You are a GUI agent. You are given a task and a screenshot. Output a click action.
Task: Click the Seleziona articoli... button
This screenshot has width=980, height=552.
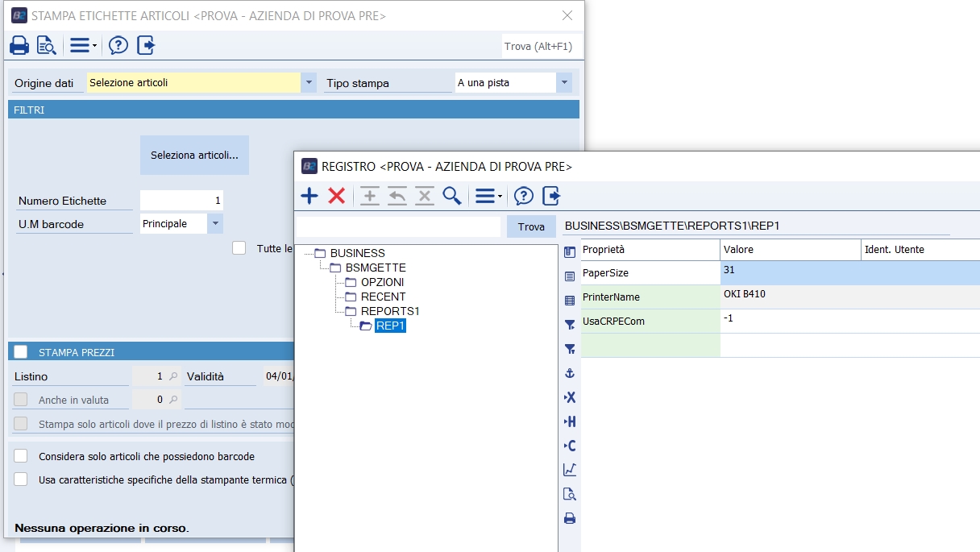(x=194, y=155)
